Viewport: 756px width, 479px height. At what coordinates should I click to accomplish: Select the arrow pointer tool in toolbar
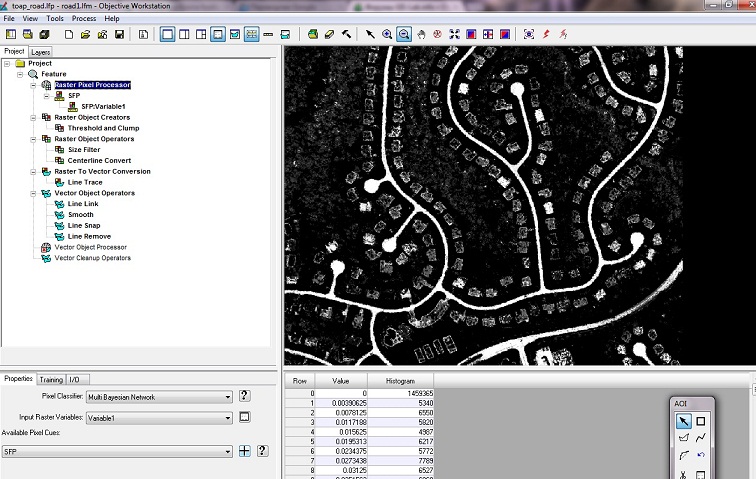click(370, 34)
